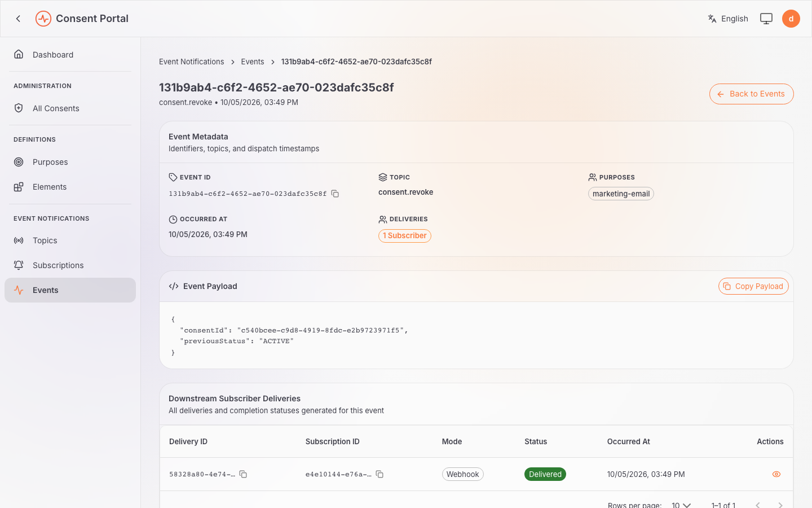This screenshot has width=812, height=508.
Task: Click the Occurred At column header
Action: click(628, 441)
